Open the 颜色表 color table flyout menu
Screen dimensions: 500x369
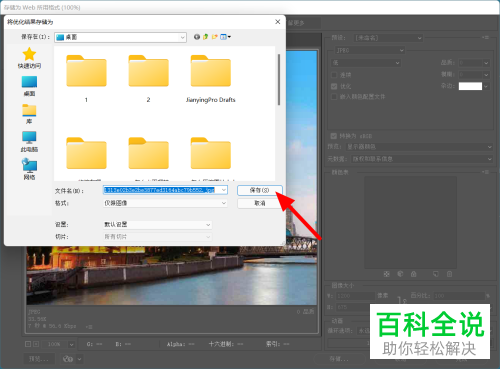tap(485, 172)
